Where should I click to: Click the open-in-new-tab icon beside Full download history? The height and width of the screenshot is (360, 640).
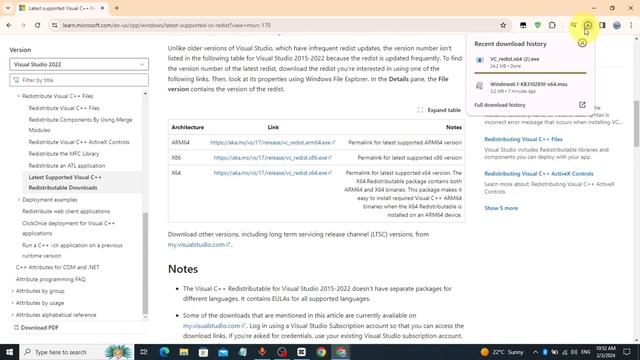point(582,105)
